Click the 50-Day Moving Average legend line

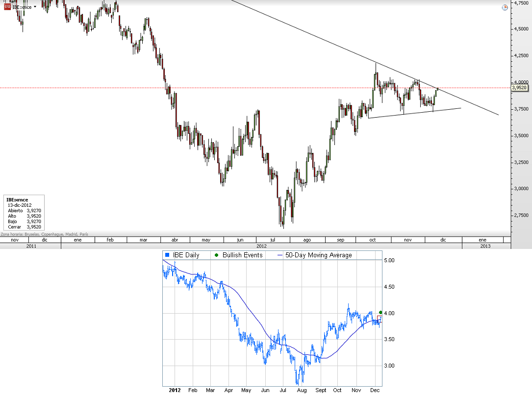click(x=280, y=255)
